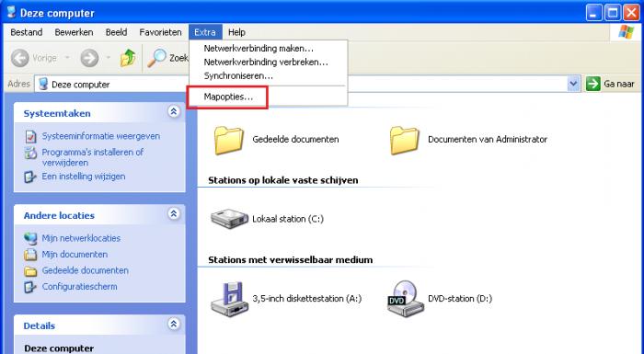
Task: Select Lokaal station (C:) label
Action: coord(288,219)
